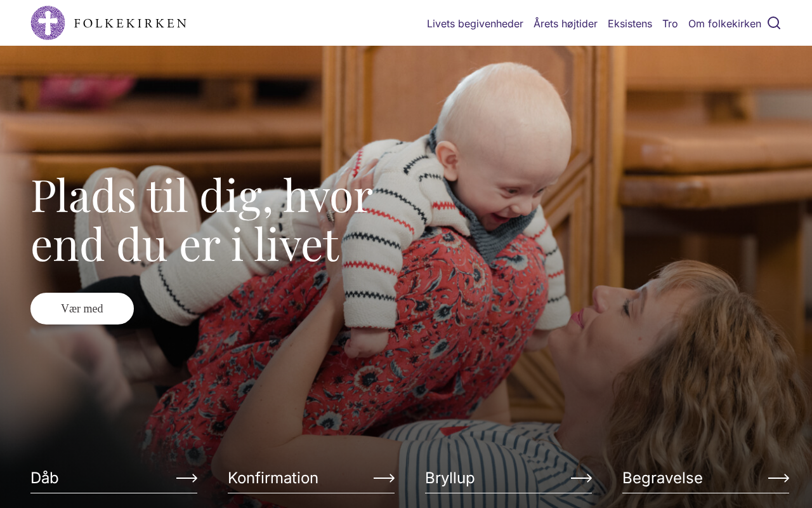Click the arrow next to Dåb
The width and height of the screenshot is (812, 508).
(187, 478)
